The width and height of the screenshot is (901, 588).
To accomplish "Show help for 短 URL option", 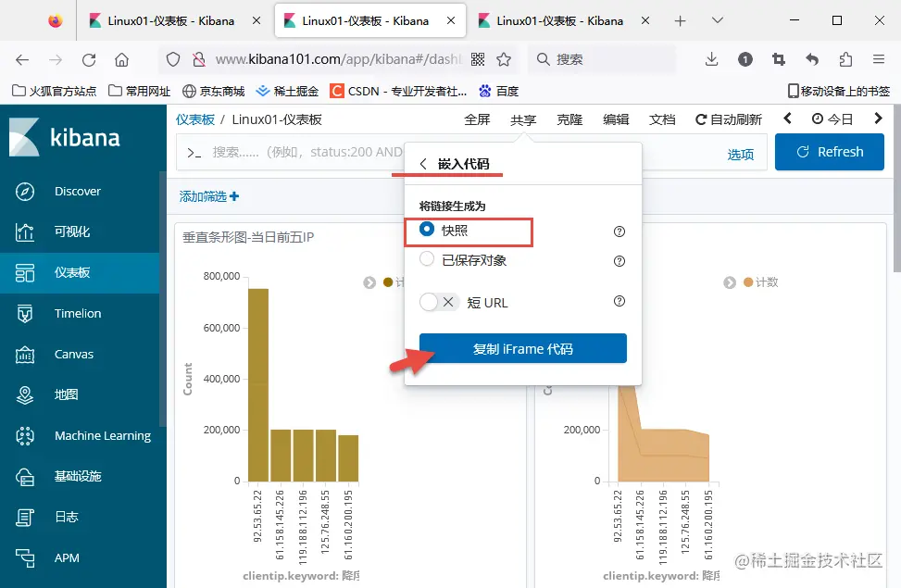I will coord(619,301).
